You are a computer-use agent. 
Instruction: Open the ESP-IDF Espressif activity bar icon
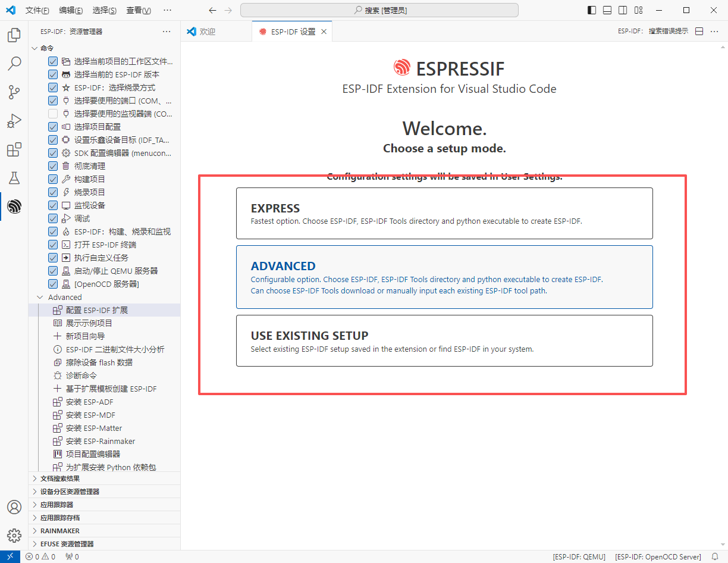pos(14,207)
